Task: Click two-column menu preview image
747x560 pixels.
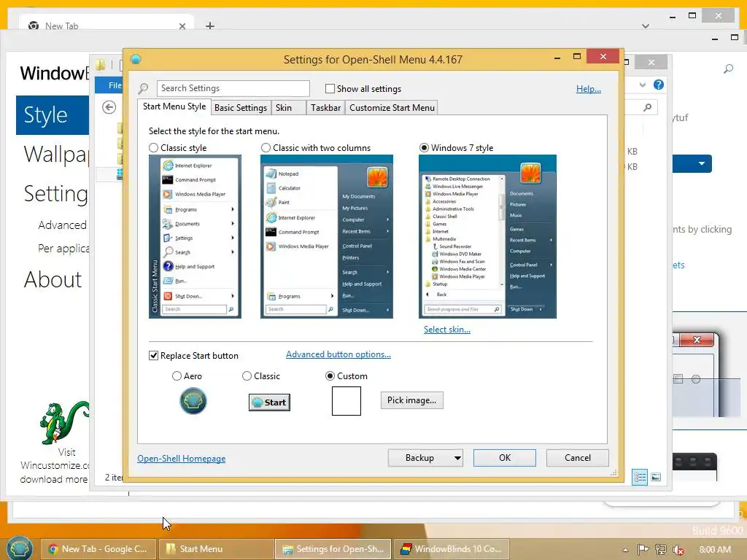Action: tap(327, 237)
